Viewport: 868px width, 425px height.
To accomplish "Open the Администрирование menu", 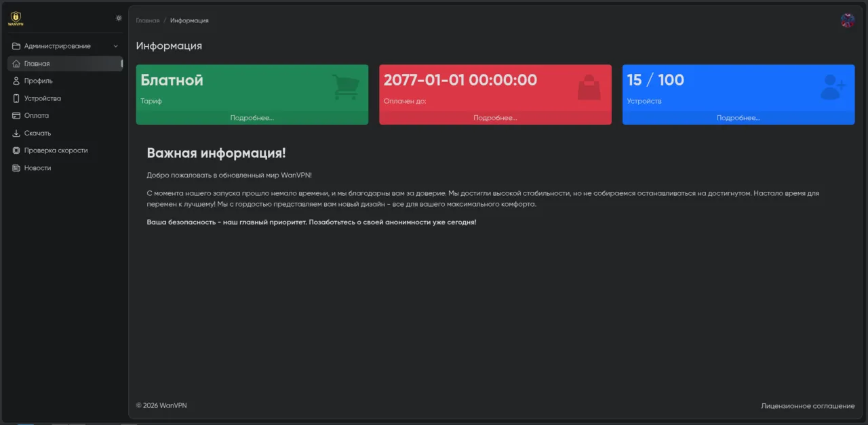I will [65, 46].
